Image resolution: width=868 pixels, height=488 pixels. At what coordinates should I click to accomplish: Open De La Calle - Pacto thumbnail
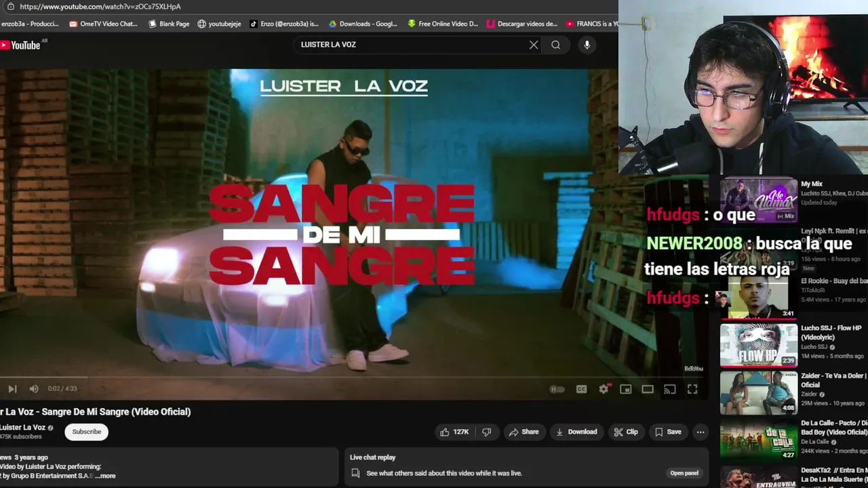[759, 440]
